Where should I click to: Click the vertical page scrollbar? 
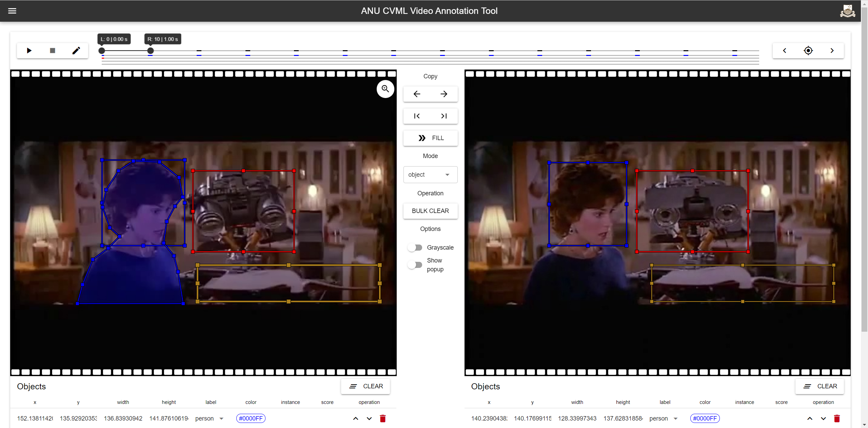864,170
